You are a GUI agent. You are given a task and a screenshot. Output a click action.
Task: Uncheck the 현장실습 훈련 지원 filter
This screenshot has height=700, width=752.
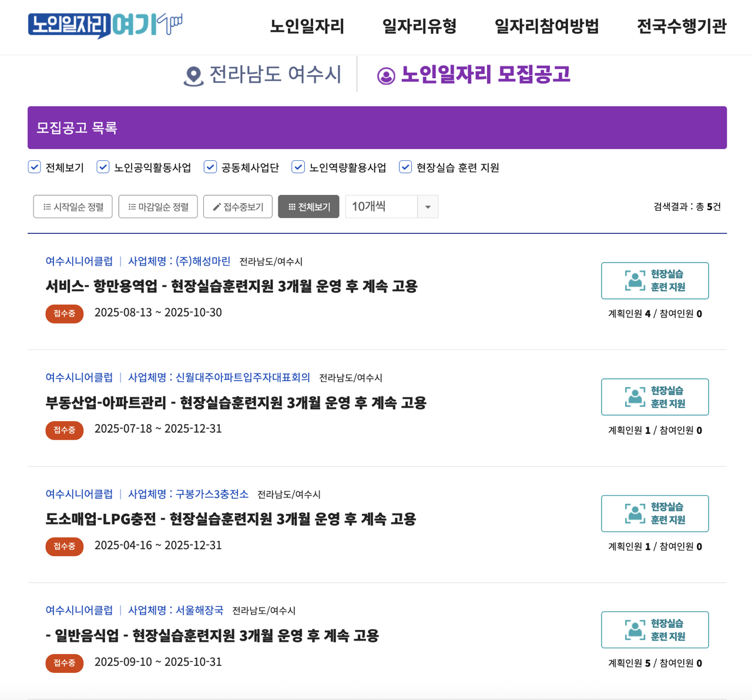pos(405,167)
